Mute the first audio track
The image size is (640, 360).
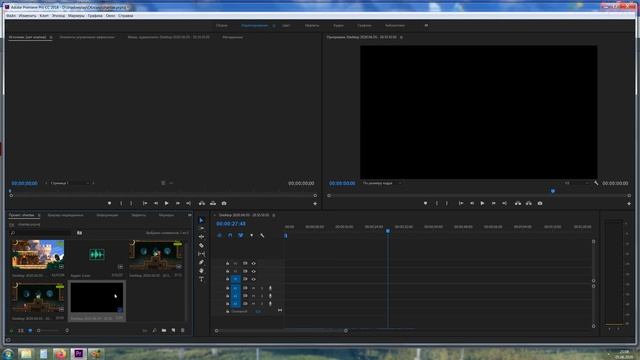[x=253, y=288]
